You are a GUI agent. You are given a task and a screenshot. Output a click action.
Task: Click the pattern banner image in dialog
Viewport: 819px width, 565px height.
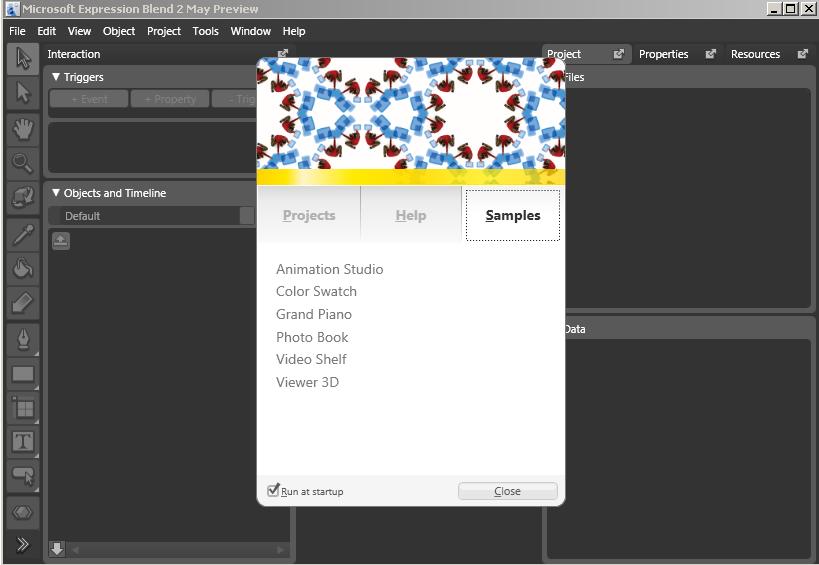pyautogui.click(x=411, y=113)
